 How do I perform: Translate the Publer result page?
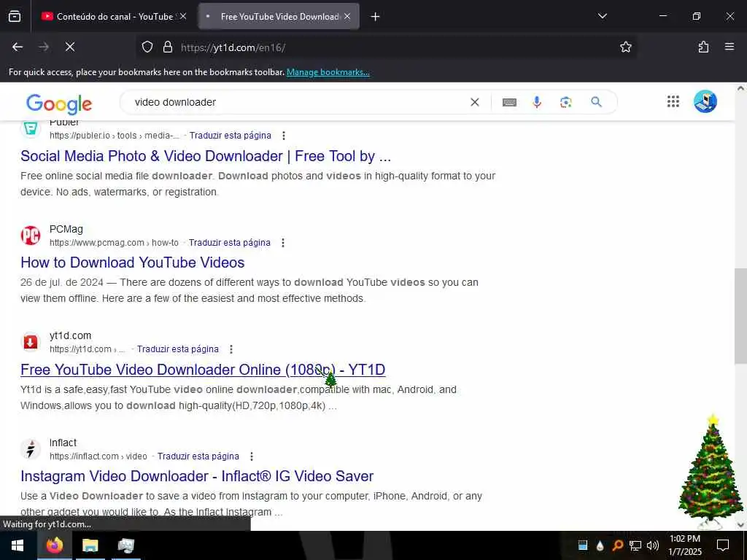(x=230, y=136)
